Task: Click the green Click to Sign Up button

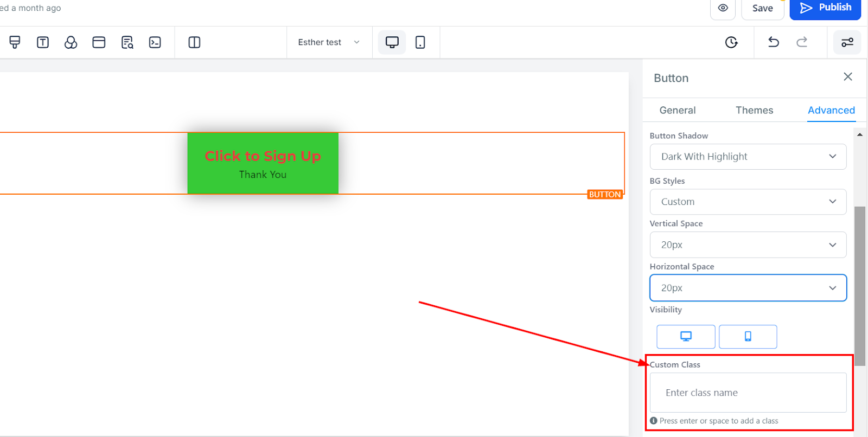Action: coord(263,163)
